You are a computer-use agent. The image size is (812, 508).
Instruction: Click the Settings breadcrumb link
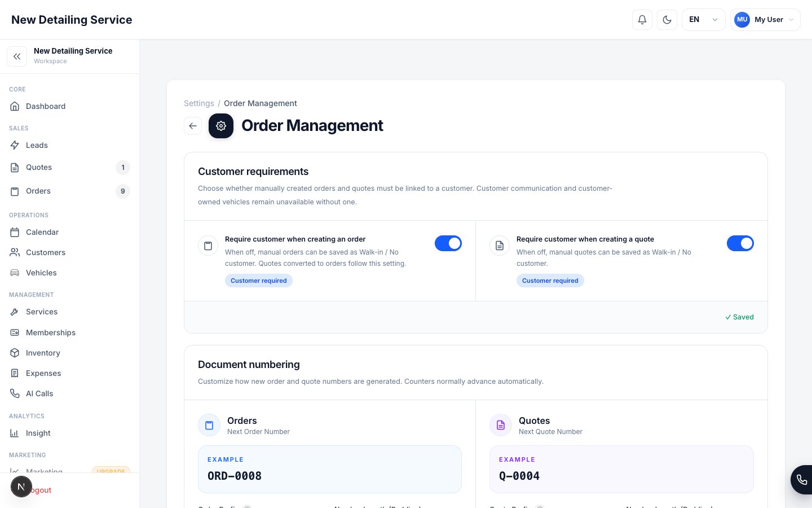[x=199, y=103]
